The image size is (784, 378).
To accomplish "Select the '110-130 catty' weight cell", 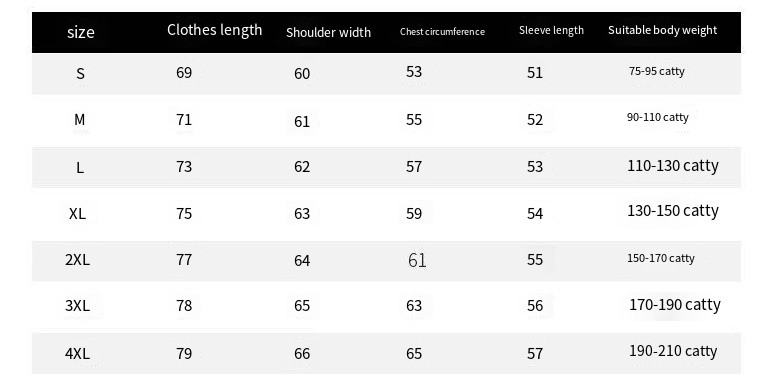I will point(673,166).
